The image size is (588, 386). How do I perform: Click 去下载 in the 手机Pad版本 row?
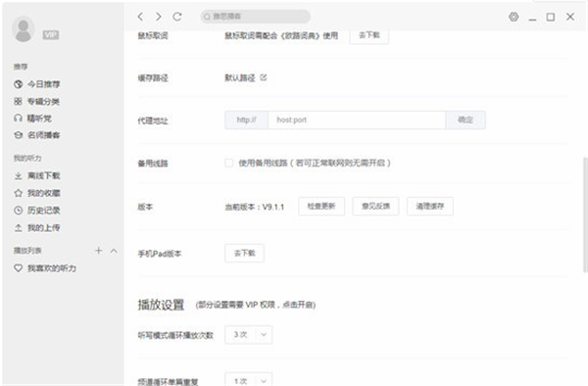(244, 254)
